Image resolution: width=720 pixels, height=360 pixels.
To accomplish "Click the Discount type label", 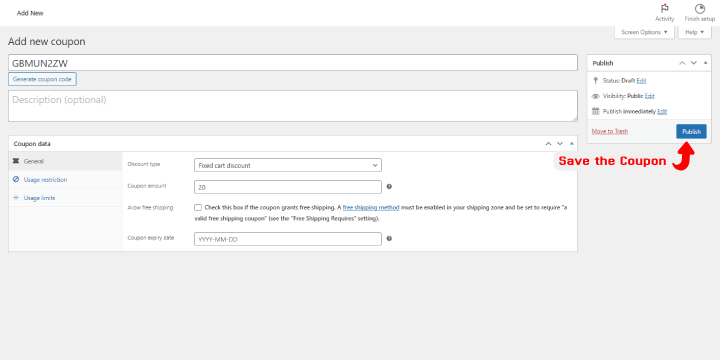I will tap(144, 164).
